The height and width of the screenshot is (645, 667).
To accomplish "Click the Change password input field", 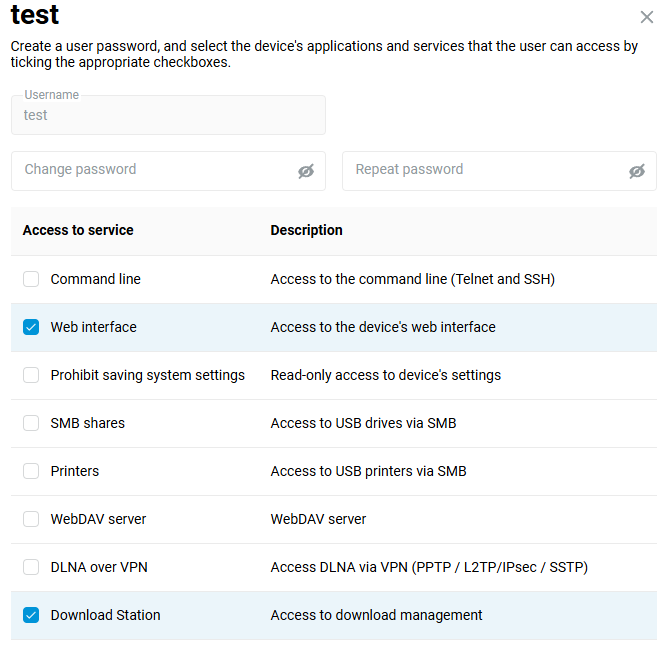I will (155, 170).
